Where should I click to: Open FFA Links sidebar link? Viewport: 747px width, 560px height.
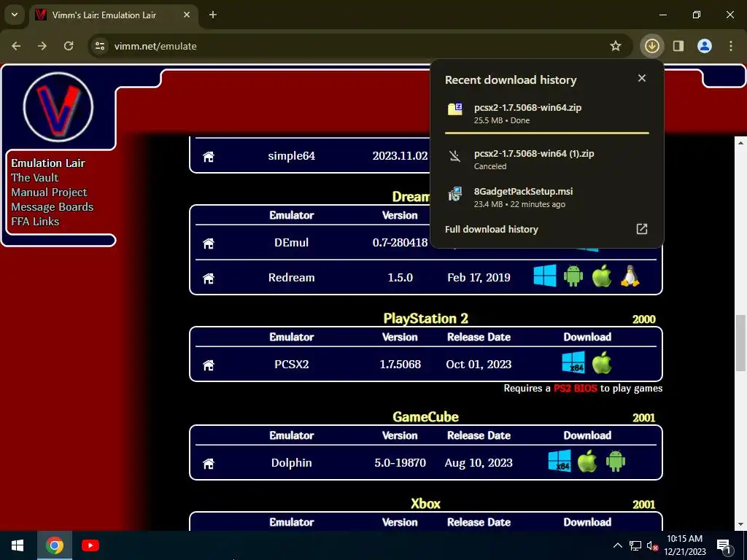35,222
